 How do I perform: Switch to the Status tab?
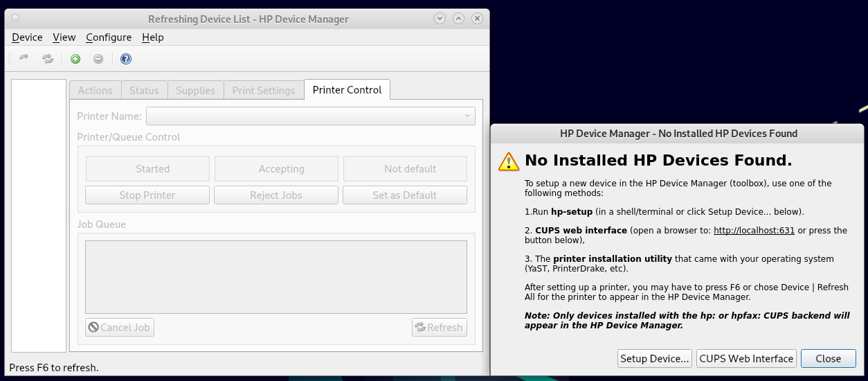point(144,90)
